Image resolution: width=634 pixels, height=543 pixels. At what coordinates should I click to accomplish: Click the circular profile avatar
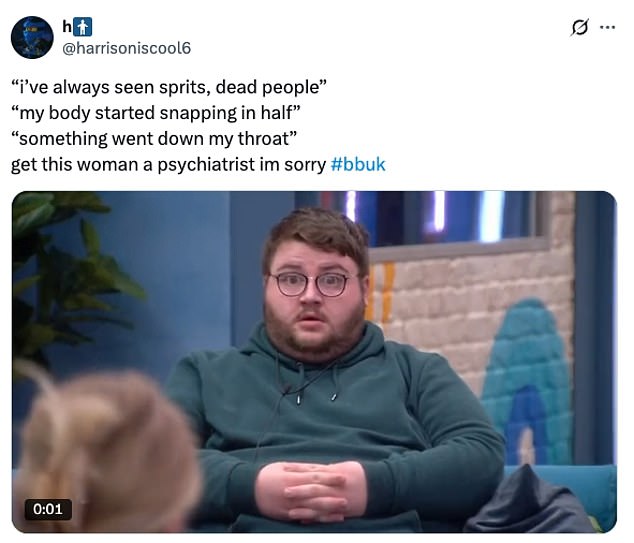click(x=32, y=38)
